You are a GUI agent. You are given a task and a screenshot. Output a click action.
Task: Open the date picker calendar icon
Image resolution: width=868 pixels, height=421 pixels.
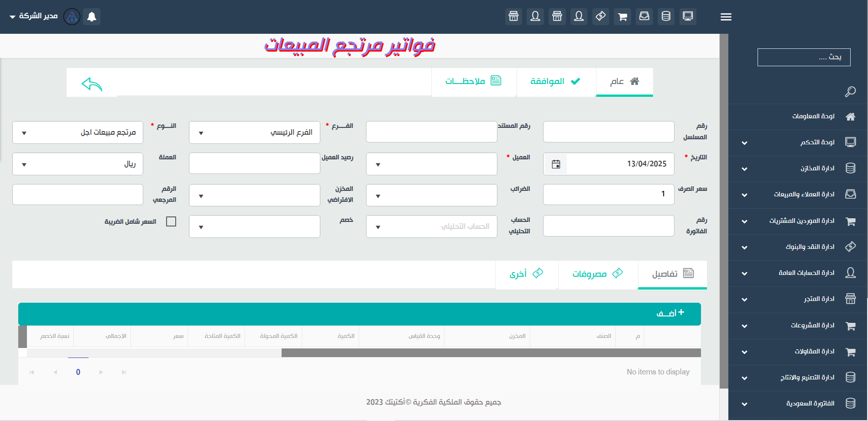[556, 164]
